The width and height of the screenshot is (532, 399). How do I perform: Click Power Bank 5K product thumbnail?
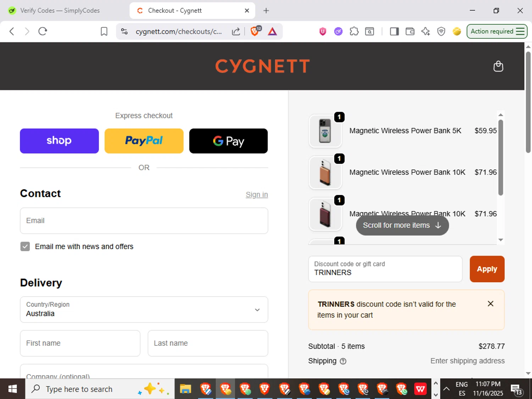click(325, 131)
